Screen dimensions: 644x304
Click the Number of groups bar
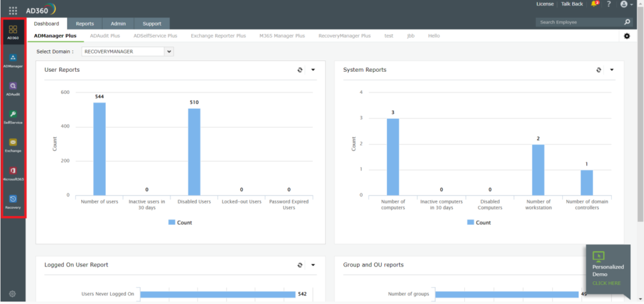[507, 294]
